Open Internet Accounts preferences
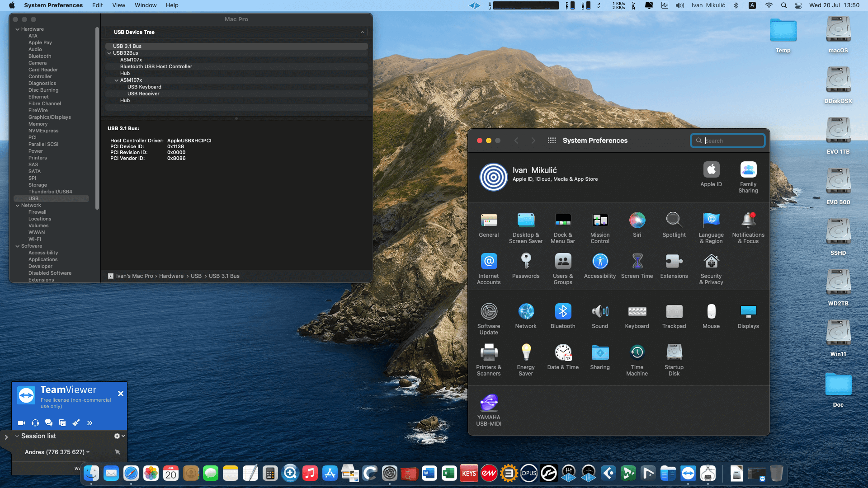868x488 pixels. tap(489, 269)
